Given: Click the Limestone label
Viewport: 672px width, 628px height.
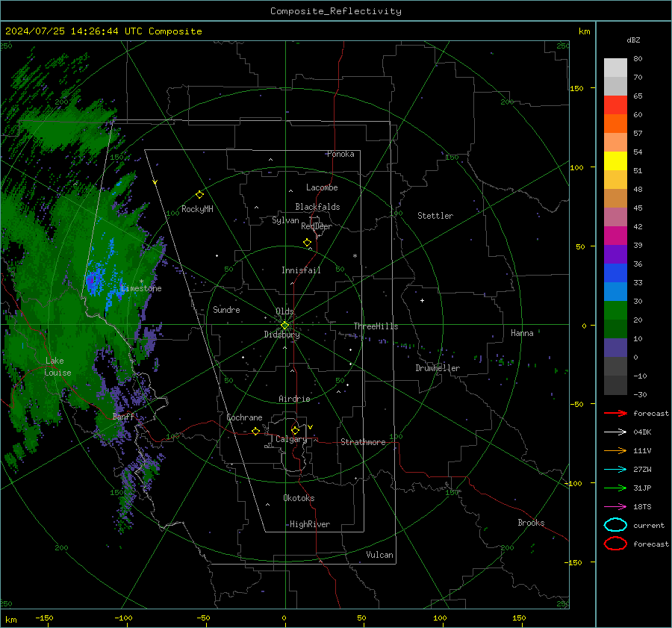Looking at the screenshot, I should click(141, 288).
